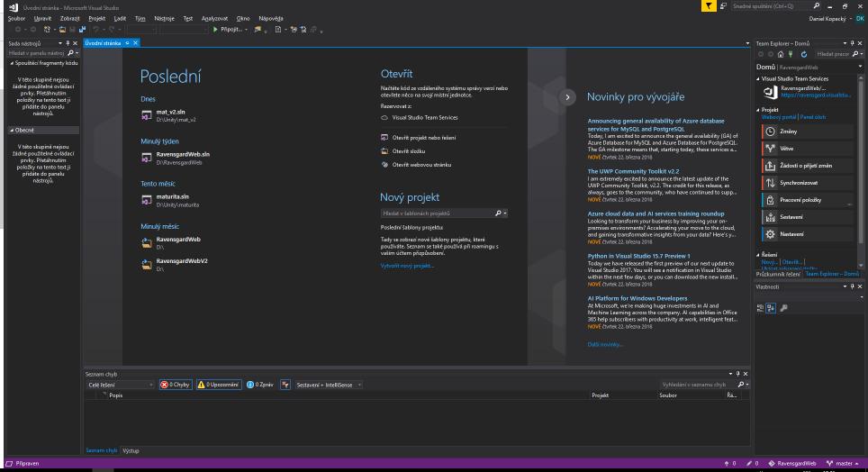Click the Visual Studio Team Services cloud icon
This screenshot has width=868, height=472.
click(x=384, y=117)
